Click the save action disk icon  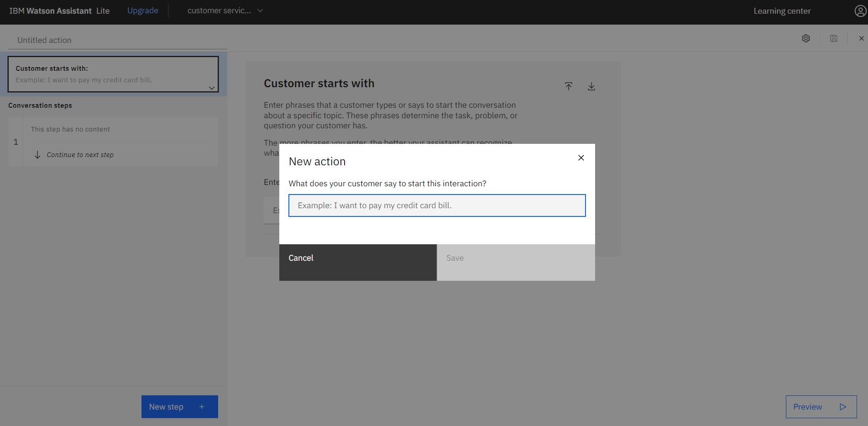[x=834, y=38]
